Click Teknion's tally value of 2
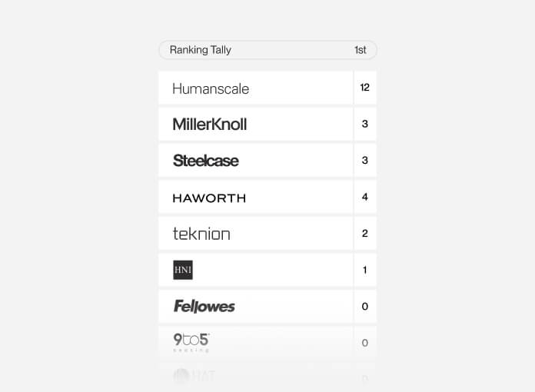Viewport: 535px width, 392px height. (365, 234)
